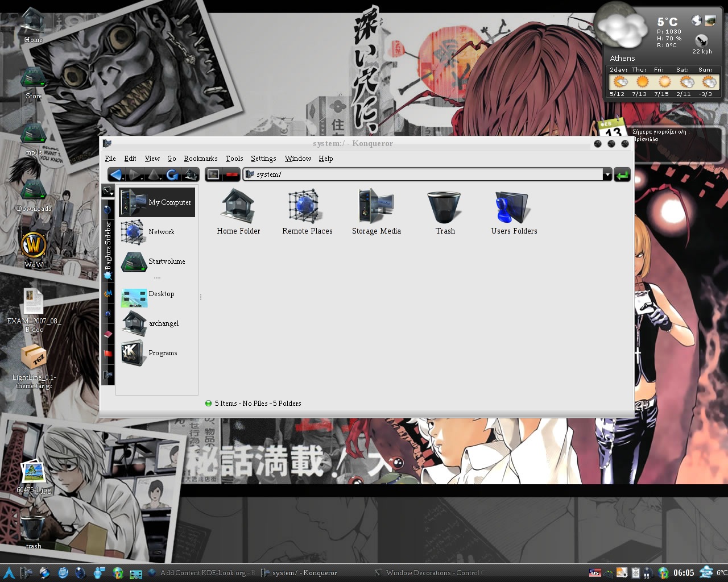Open the Help menu

pyautogui.click(x=325, y=159)
